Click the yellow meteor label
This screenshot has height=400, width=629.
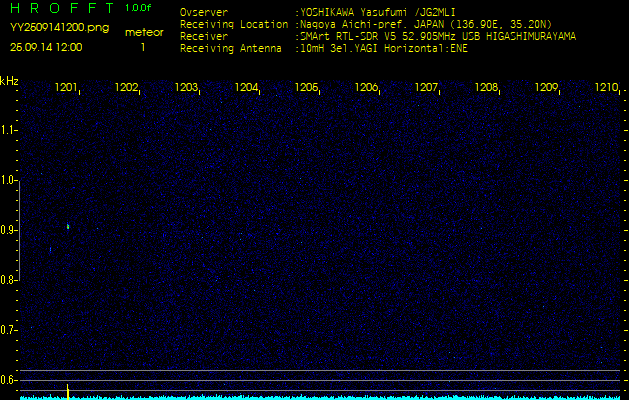(x=144, y=32)
